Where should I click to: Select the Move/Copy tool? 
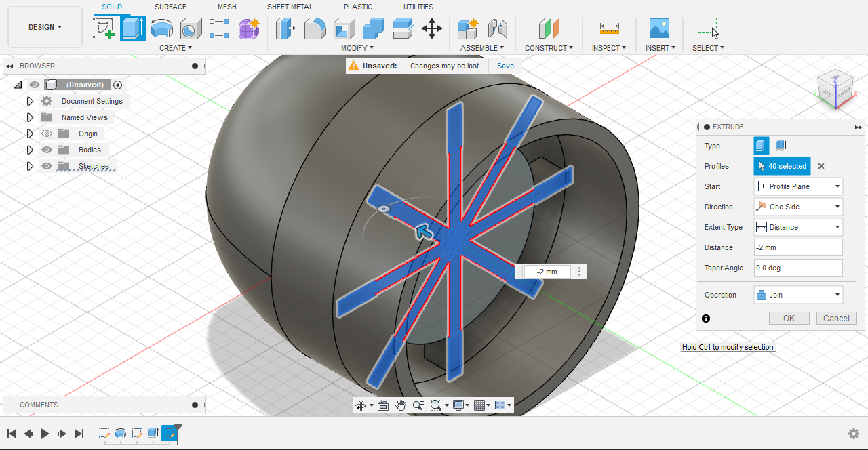click(432, 28)
